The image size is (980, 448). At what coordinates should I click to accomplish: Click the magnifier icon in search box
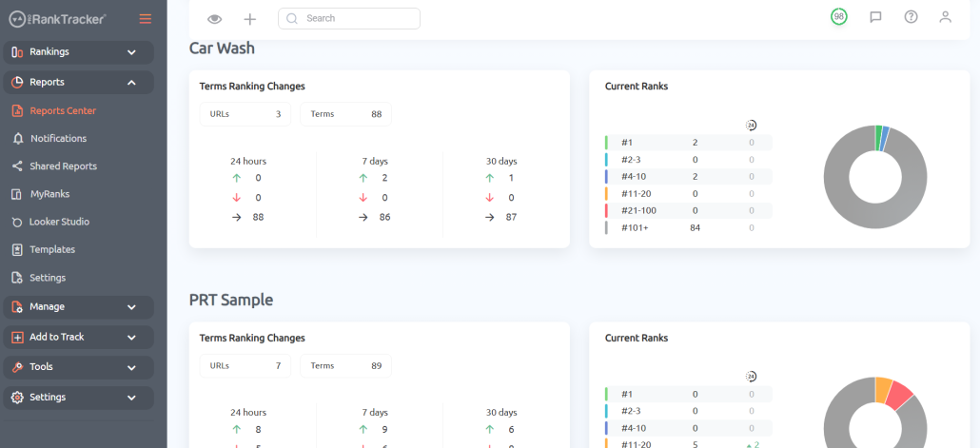292,18
